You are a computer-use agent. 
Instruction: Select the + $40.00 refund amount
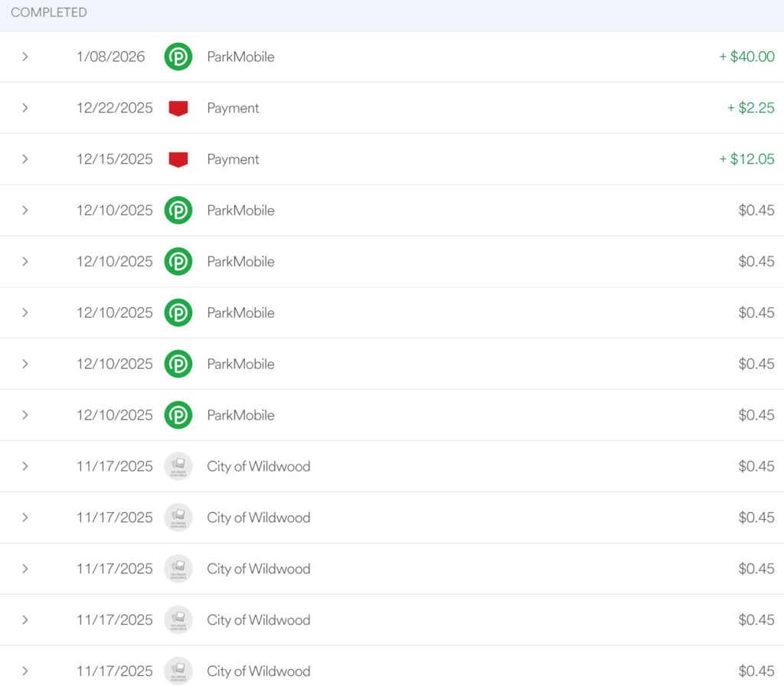tap(746, 57)
